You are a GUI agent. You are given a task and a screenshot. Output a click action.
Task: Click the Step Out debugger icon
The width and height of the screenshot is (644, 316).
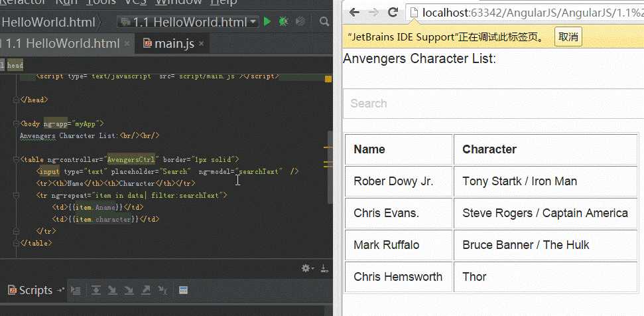coord(146,290)
